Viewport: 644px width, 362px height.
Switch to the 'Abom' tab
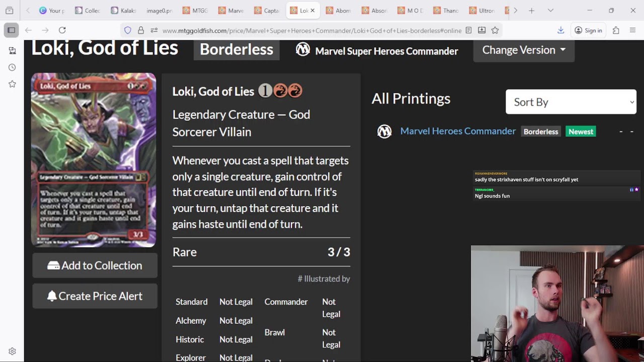click(339, 10)
